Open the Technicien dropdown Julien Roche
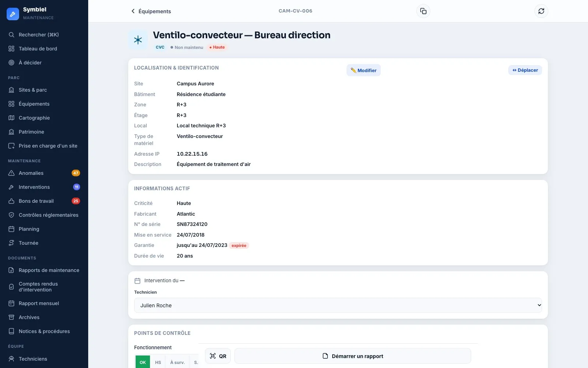Screen dimensions: 588x368 click(x=338, y=305)
